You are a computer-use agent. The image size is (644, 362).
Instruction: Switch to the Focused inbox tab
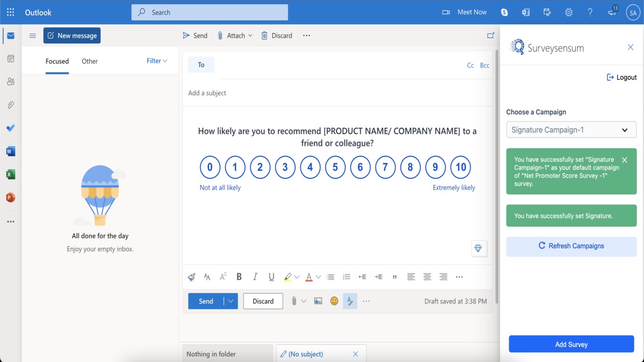coord(57,61)
